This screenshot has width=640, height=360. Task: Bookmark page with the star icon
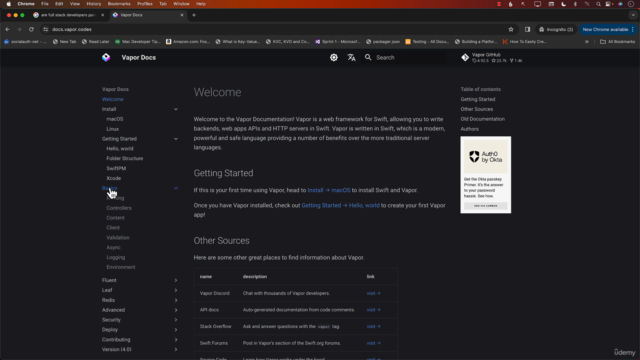click(511, 29)
